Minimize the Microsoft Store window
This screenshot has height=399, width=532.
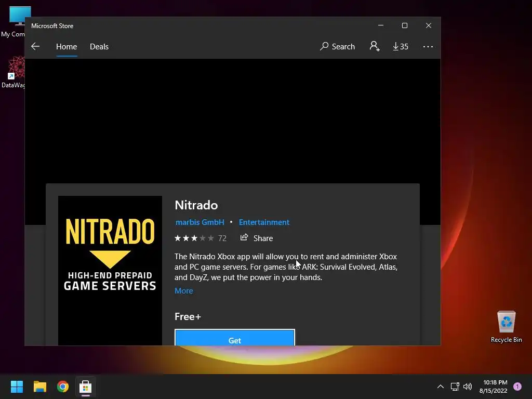point(381,25)
